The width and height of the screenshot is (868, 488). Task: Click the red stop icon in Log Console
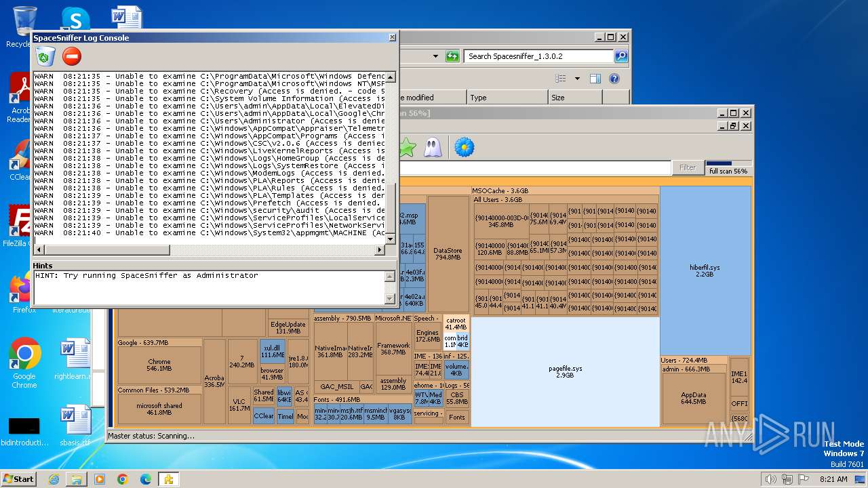71,56
